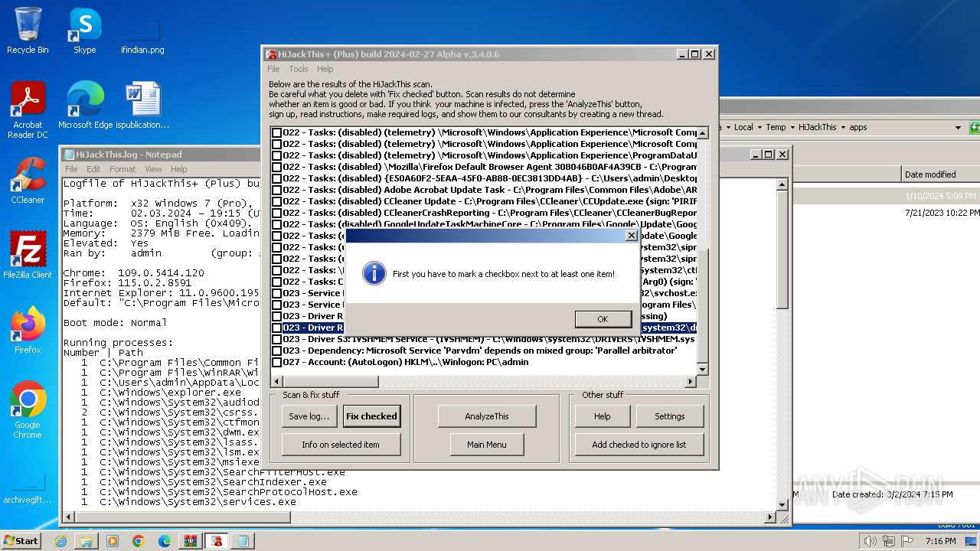Switch to HiJackThis taskbar button
The height and width of the screenshot is (551, 980).
[217, 541]
